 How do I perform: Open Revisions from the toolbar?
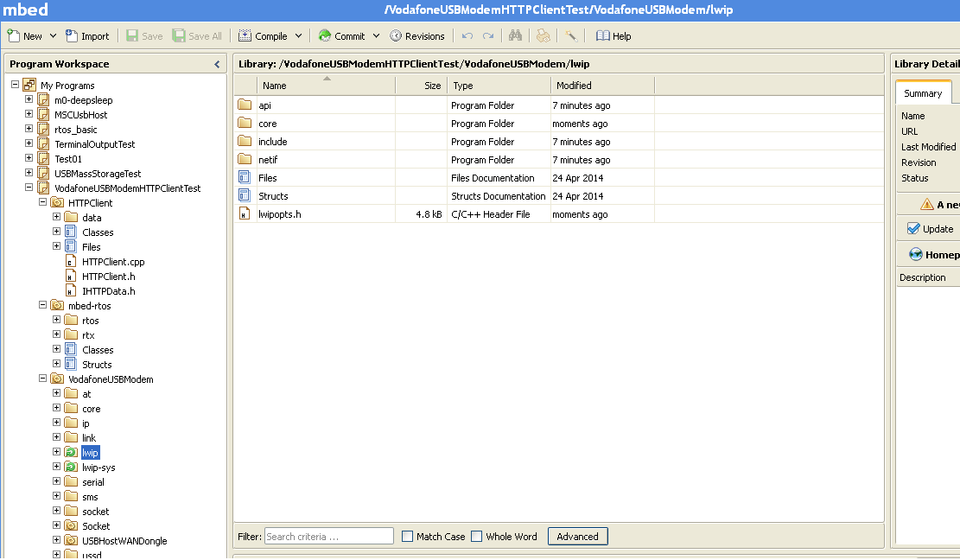(x=417, y=36)
